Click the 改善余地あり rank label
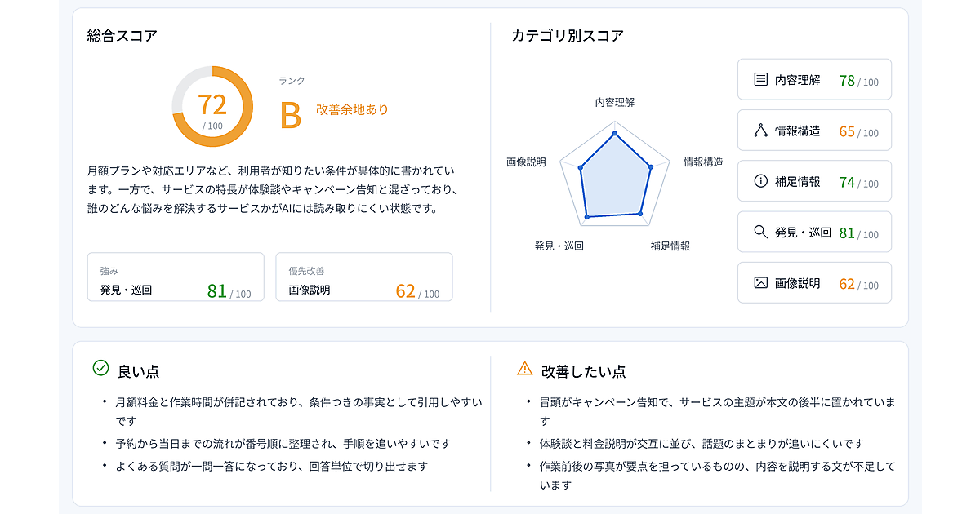Image resolution: width=980 pixels, height=514 pixels. (352, 109)
